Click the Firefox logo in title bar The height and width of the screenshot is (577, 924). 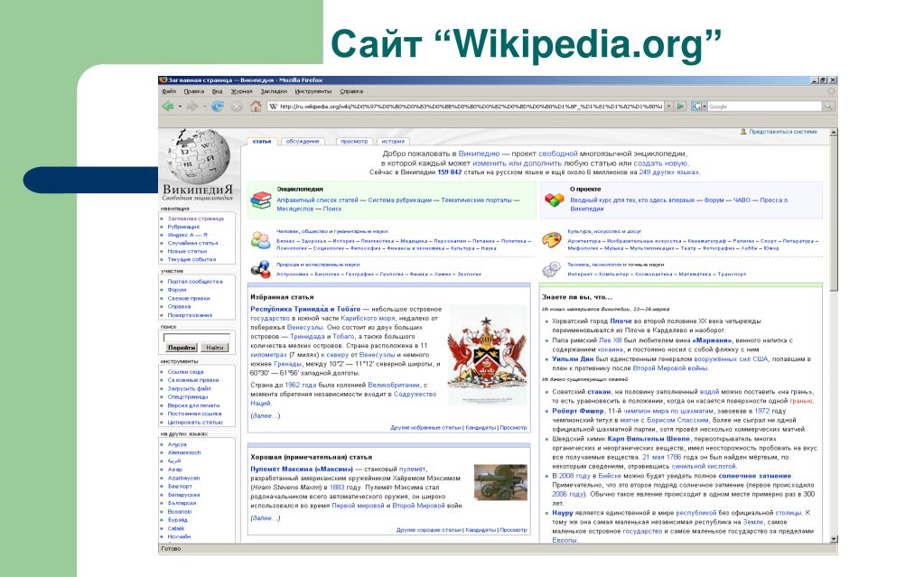coord(163,80)
